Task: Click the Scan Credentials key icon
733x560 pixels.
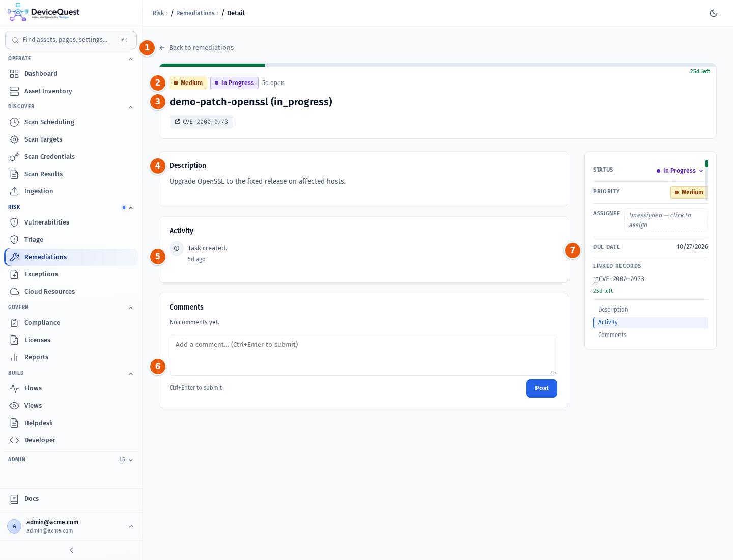Action: [14, 157]
